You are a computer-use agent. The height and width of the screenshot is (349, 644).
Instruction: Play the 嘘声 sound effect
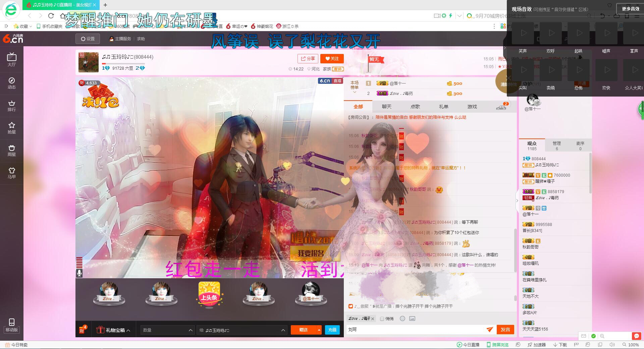607,33
